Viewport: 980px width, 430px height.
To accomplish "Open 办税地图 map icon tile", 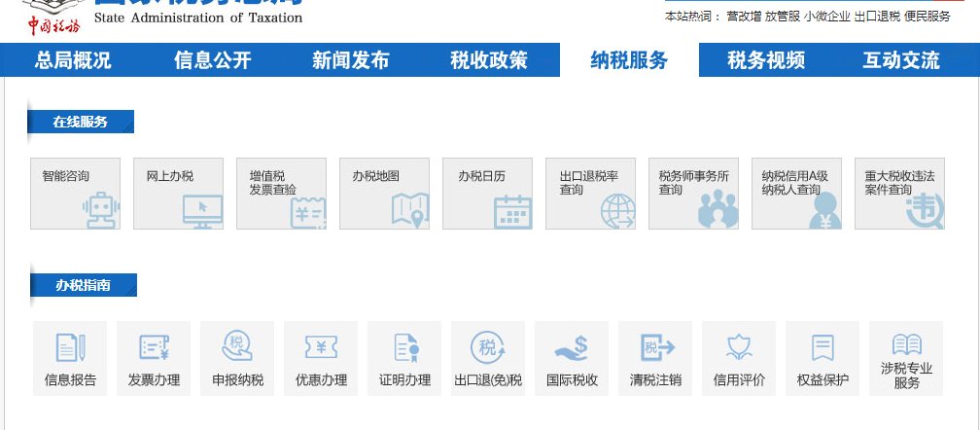I will (x=384, y=194).
